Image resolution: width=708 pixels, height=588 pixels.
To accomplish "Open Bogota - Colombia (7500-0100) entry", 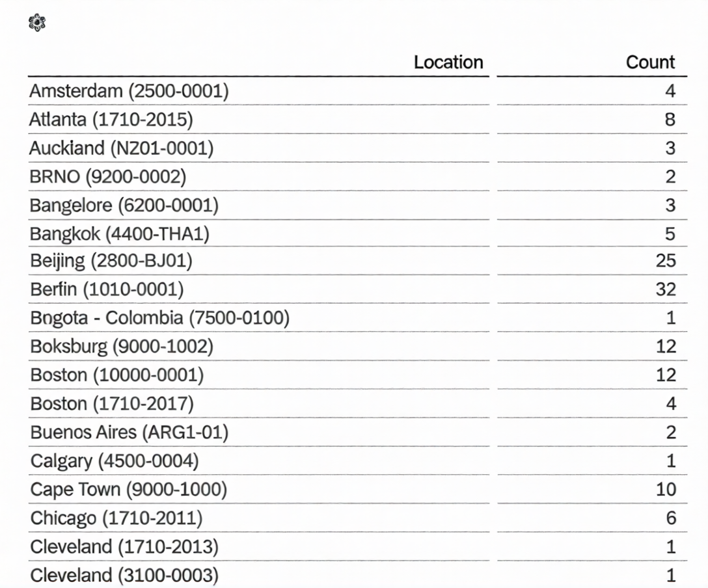I will [x=159, y=318].
